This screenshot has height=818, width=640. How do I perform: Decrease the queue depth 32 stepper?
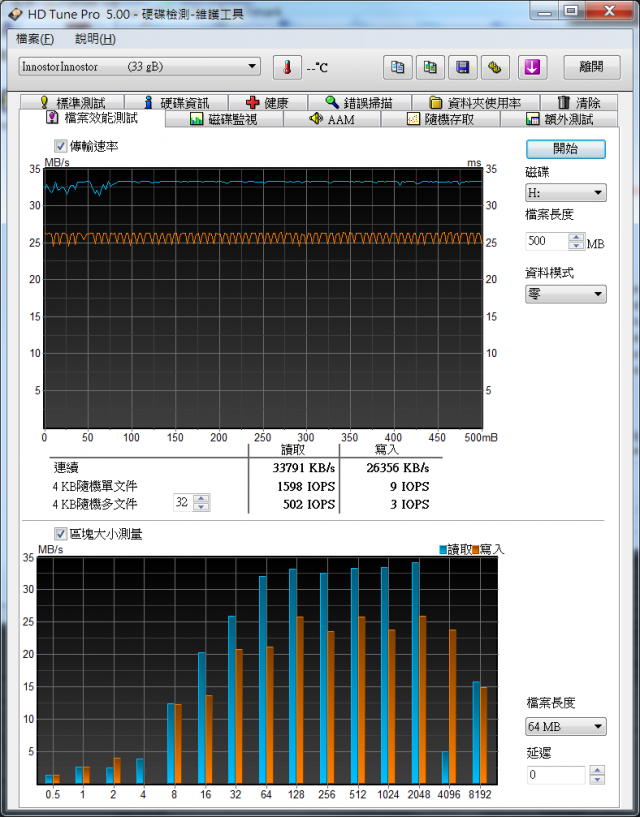click(201, 507)
